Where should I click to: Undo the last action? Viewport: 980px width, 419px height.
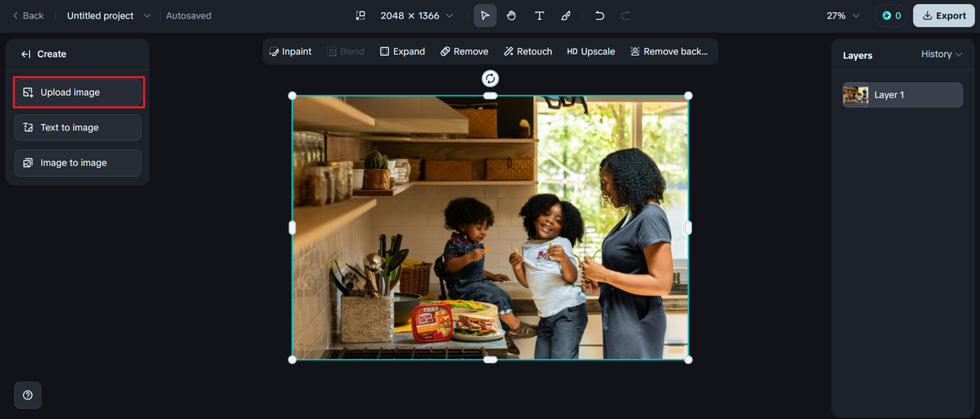599,15
